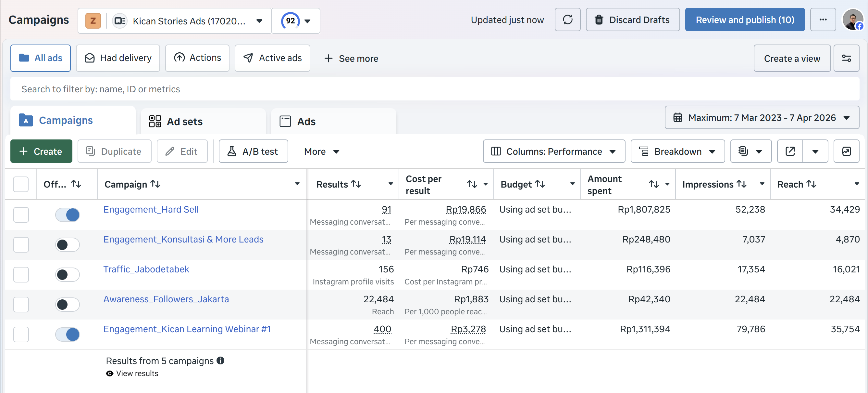
Task: Click the export/share table icon
Action: click(790, 151)
